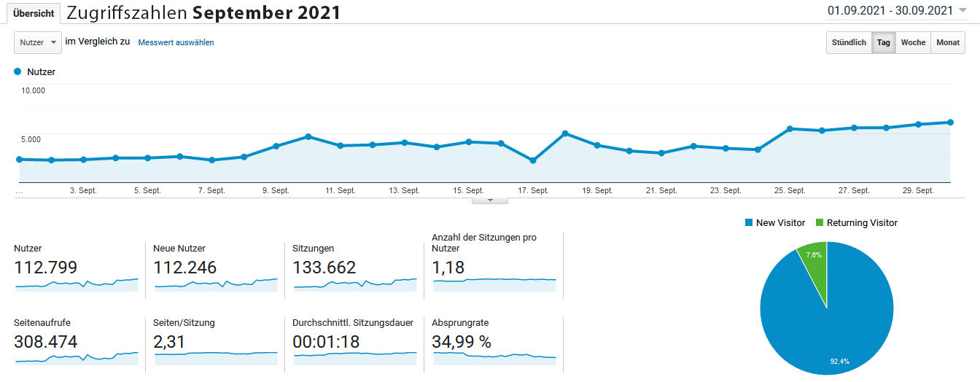Switch chart view to Woche

pos(913,42)
